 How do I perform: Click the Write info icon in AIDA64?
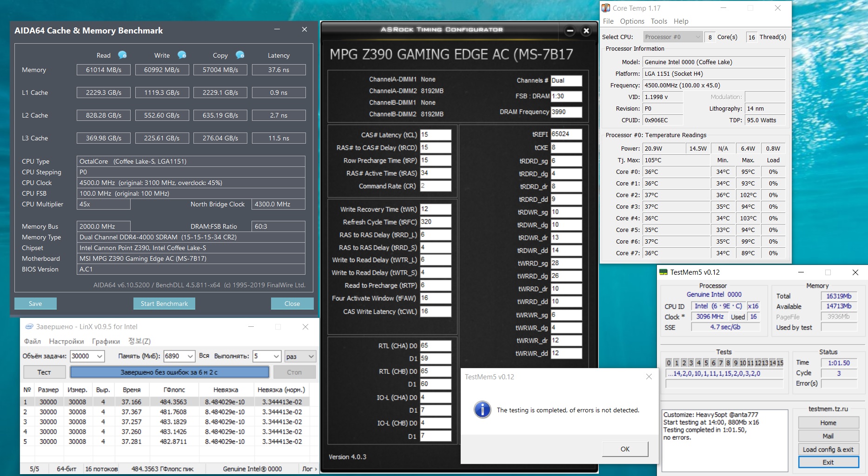click(x=182, y=55)
